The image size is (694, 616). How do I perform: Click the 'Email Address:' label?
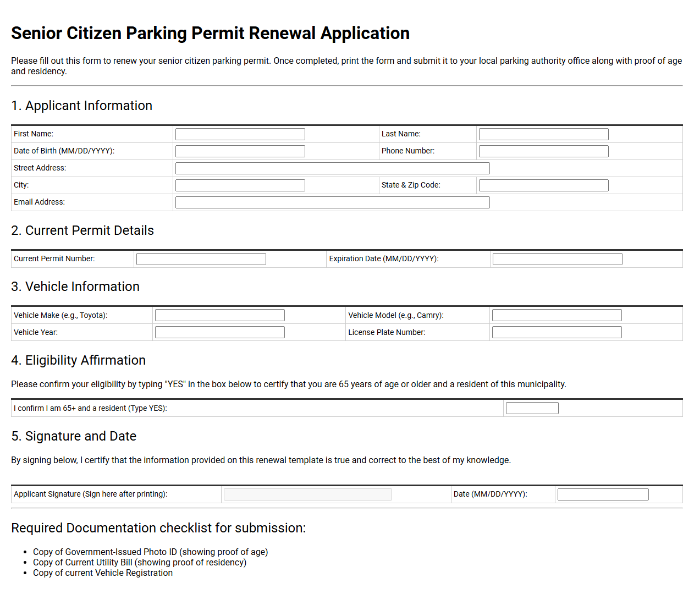[39, 202]
